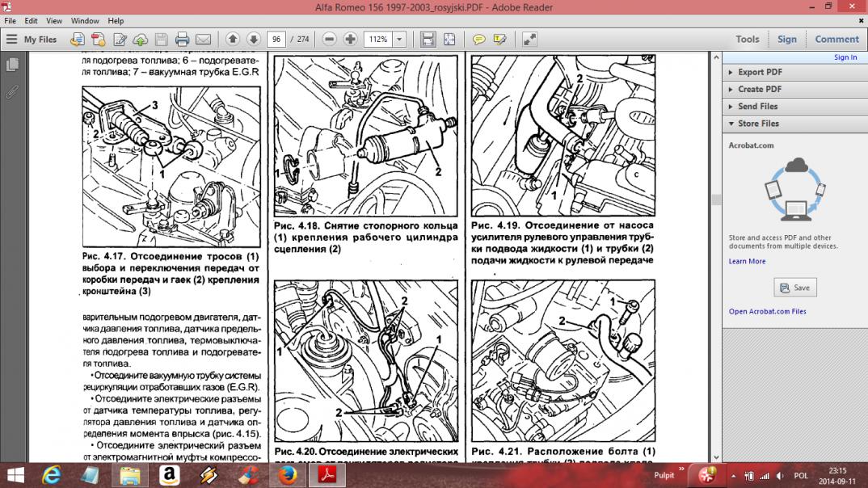Open the Comment pane
The width and height of the screenshot is (868, 488).
coord(836,40)
